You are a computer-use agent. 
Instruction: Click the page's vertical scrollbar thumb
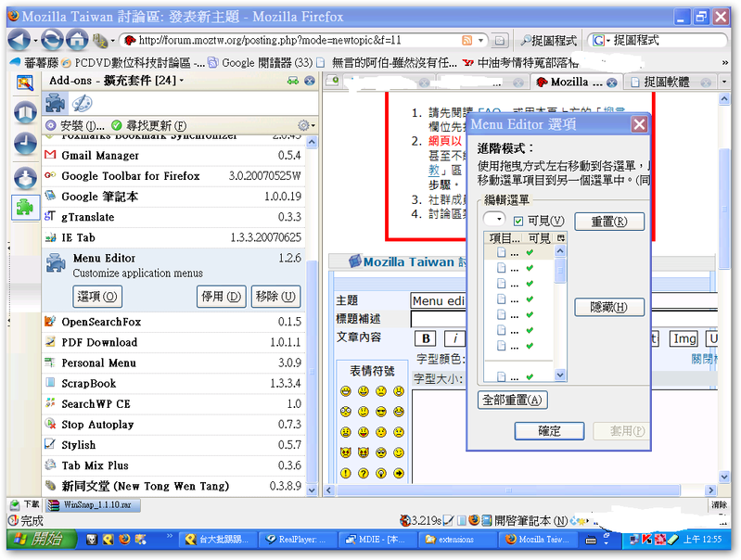click(724, 208)
